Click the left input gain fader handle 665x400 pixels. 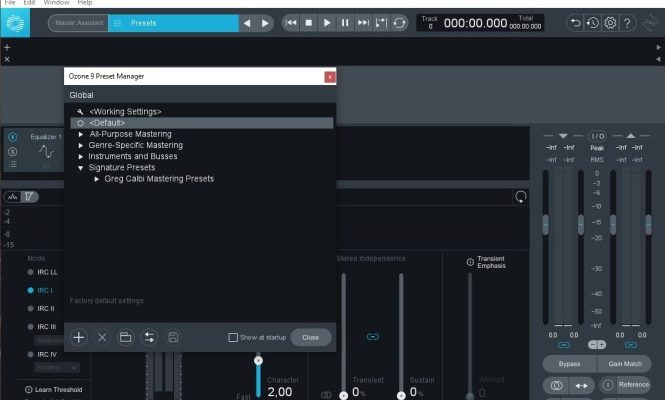click(x=546, y=225)
